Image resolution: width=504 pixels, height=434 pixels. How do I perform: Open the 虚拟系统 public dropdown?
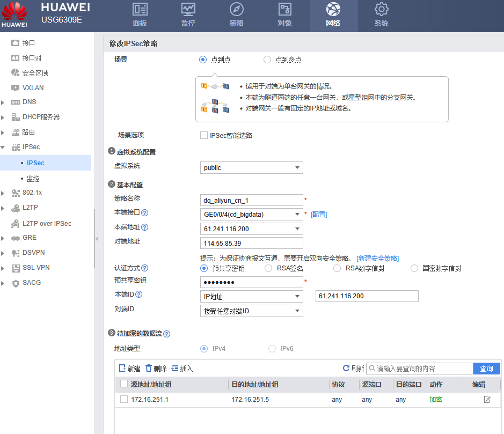[251, 168]
